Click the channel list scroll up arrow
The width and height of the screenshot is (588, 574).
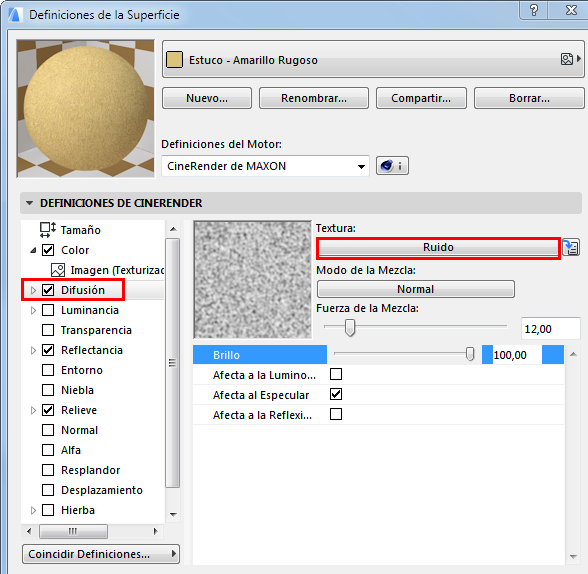pos(173,229)
